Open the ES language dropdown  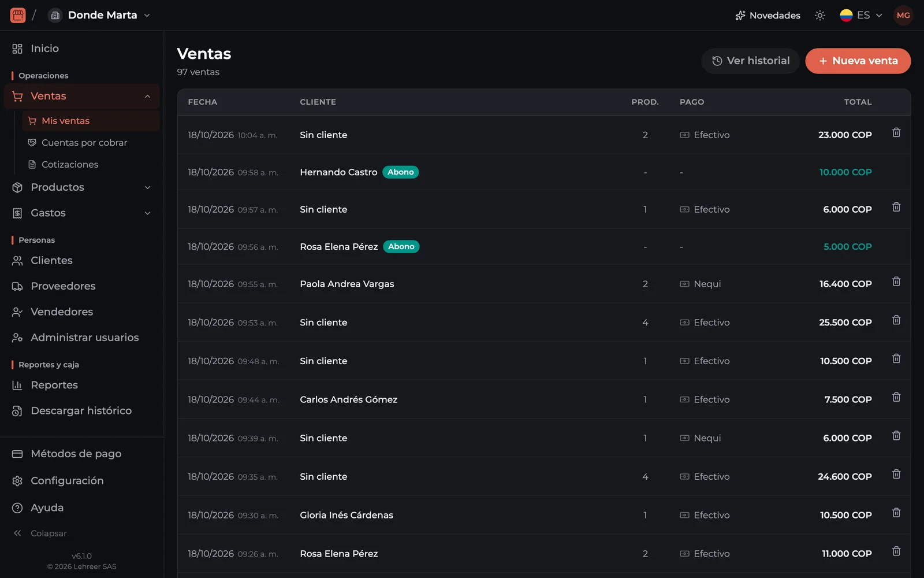pos(861,16)
